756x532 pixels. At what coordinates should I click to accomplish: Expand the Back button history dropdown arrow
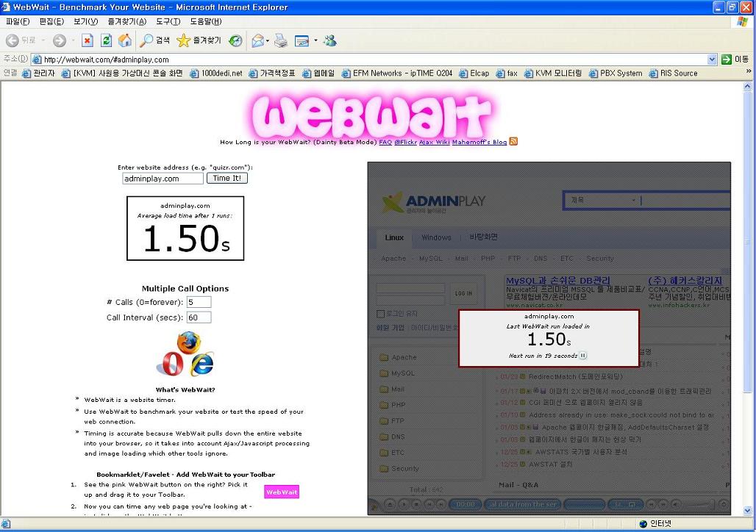(x=43, y=41)
